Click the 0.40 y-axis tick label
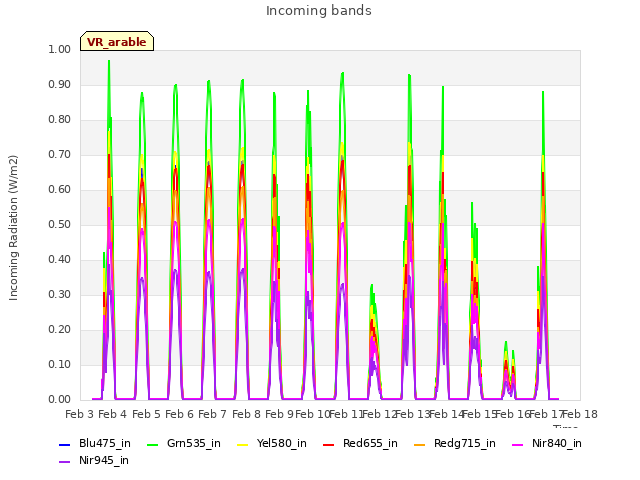 [x=60, y=260]
